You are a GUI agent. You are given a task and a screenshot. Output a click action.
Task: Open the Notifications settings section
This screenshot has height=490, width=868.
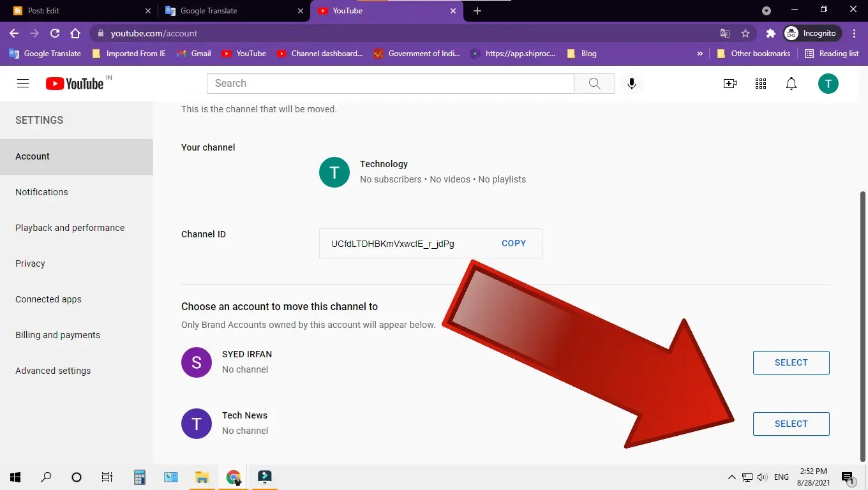(77, 192)
